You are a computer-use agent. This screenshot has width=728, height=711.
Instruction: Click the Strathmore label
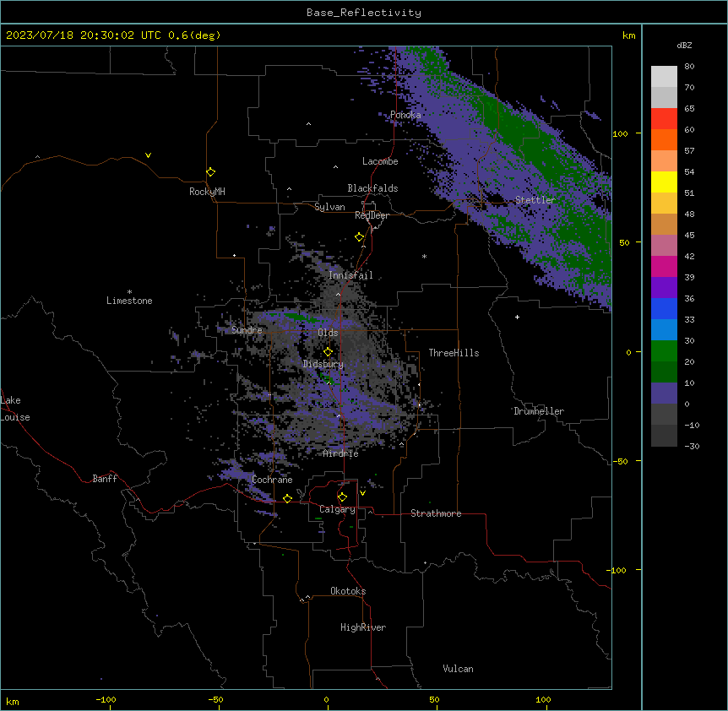(x=436, y=513)
